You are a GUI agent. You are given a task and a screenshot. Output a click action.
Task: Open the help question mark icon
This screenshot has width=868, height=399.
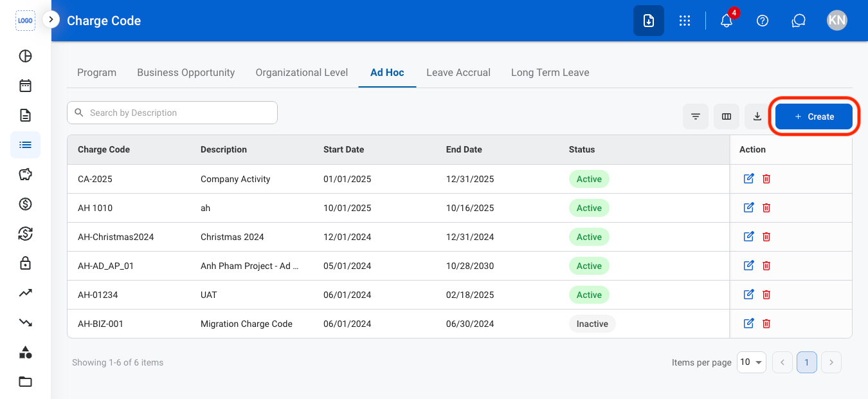coord(763,21)
